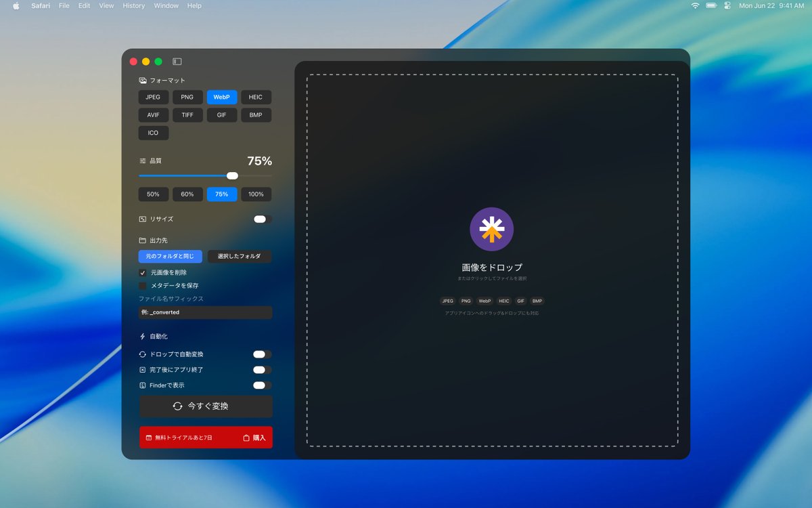Image resolution: width=812 pixels, height=508 pixels.
Task: Click the purple app logo in drop zone
Action: (x=492, y=230)
